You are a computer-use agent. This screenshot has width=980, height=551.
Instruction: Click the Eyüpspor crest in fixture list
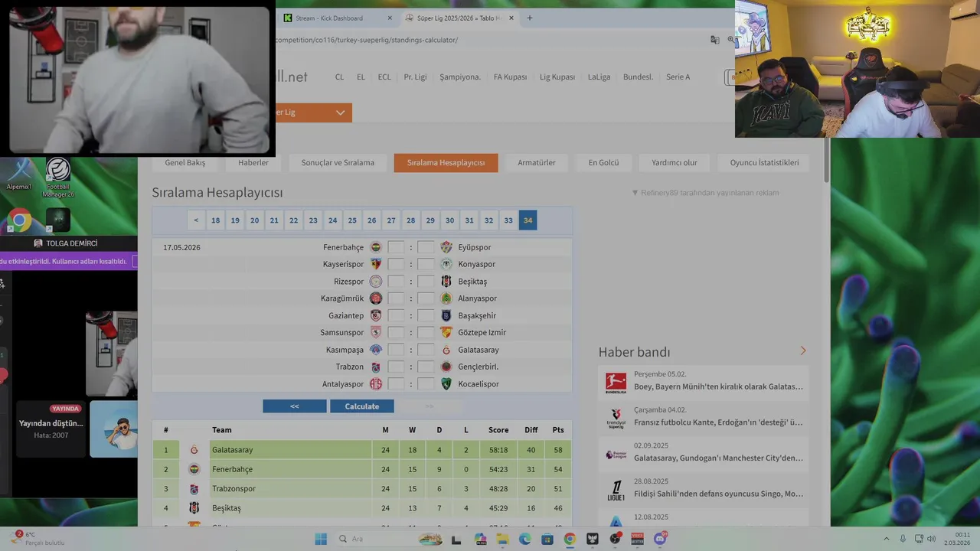[x=446, y=247]
